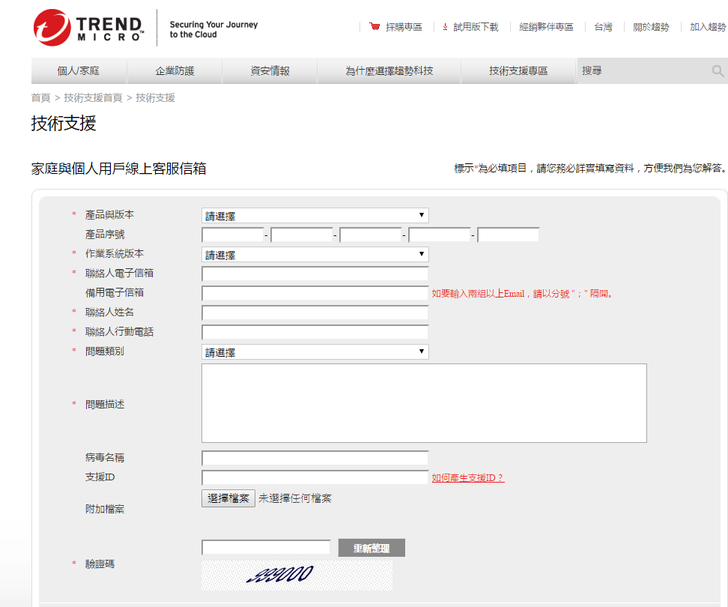The height and width of the screenshot is (607, 728).
Task: Expand the 作業系統版本 dropdown
Action: (315, 255)
